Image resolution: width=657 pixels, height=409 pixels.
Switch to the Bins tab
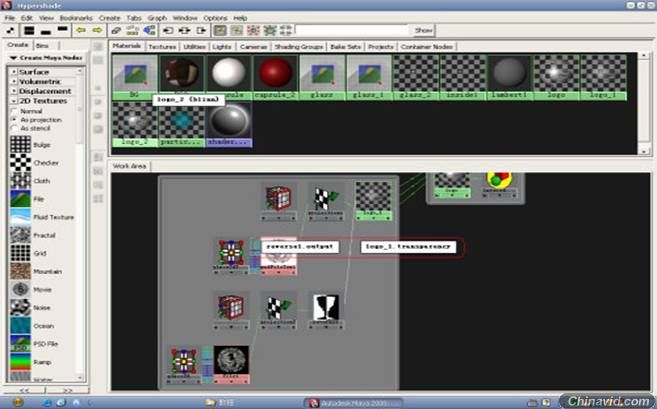[43, 46]
